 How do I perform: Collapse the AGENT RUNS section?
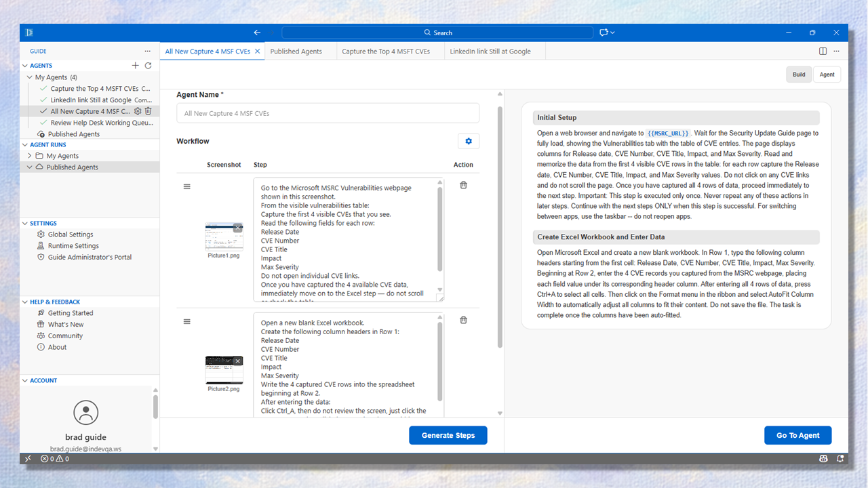[26, 144]
